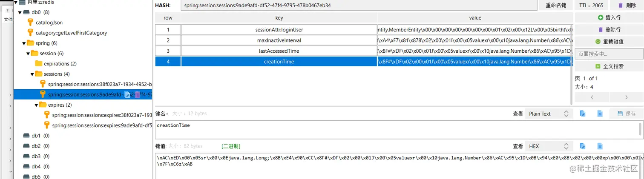Select the maxInactiveInterval key cell
Viewport: 644px width, 179px height.
(x=279, y=40)
